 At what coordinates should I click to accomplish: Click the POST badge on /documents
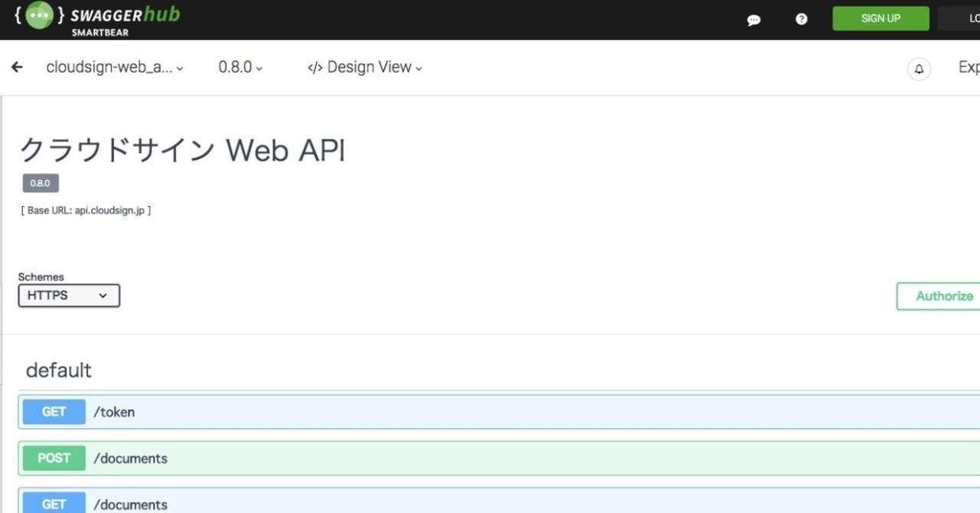(54, 458)
